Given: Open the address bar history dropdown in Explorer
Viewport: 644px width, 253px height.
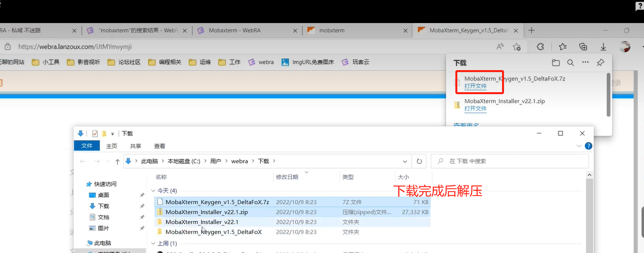Looking at the screenshot, I should click(405, 161).
